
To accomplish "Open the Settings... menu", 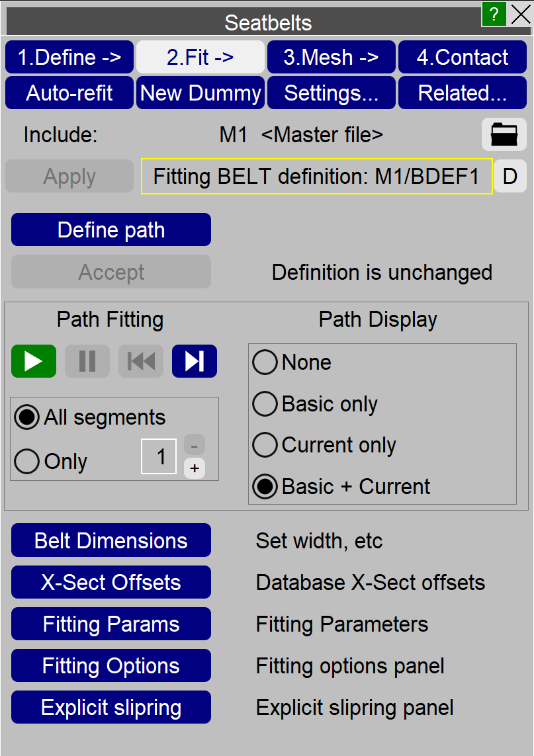I will pos(332,93).
